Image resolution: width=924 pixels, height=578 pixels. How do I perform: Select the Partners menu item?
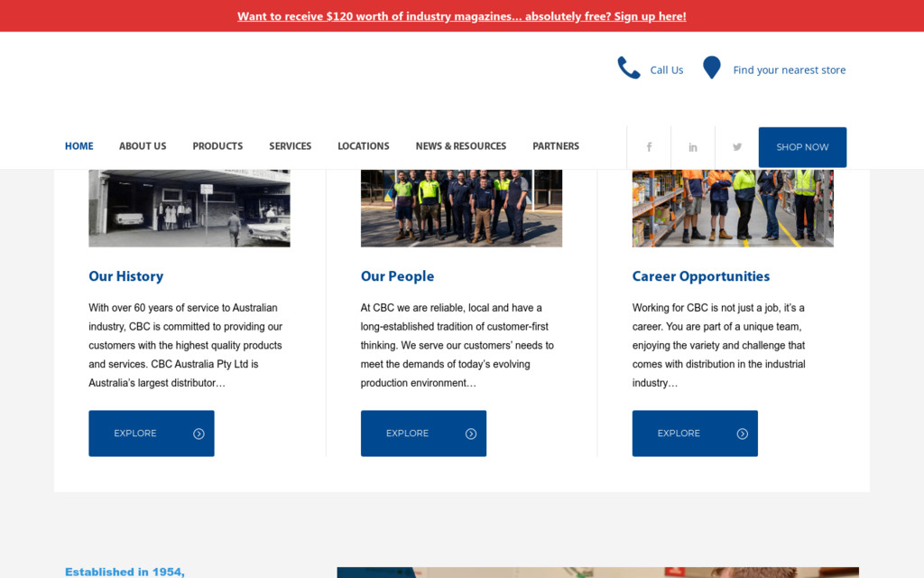(556, 146)
